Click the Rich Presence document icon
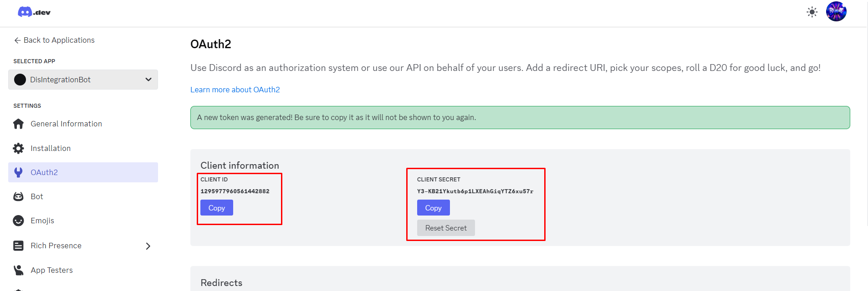Screen dimensions: 868x291 pos(18,246)
